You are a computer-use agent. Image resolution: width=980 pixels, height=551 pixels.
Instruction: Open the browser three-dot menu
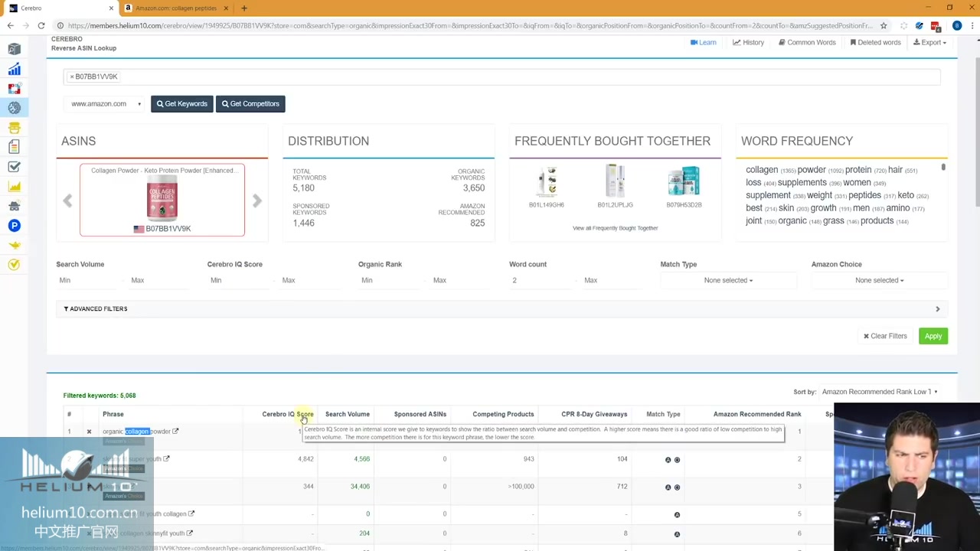coord(971,25)
